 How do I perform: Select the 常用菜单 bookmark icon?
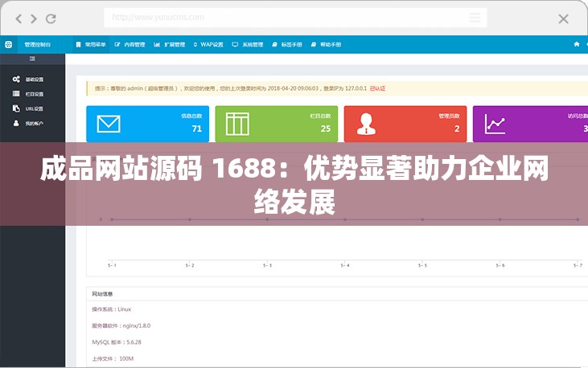pyautogui.click(x=78, y=45)
